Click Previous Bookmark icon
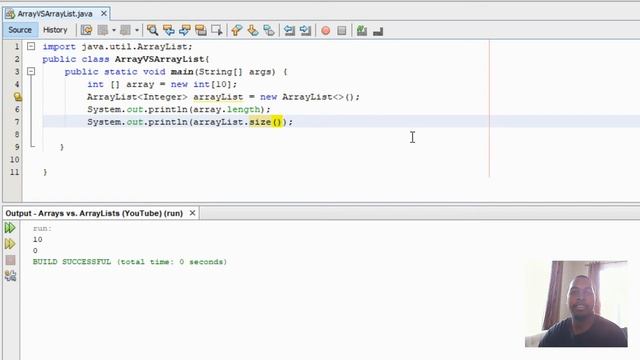The height and width of the screenshot is (360, 640). (x=236, y=30)
